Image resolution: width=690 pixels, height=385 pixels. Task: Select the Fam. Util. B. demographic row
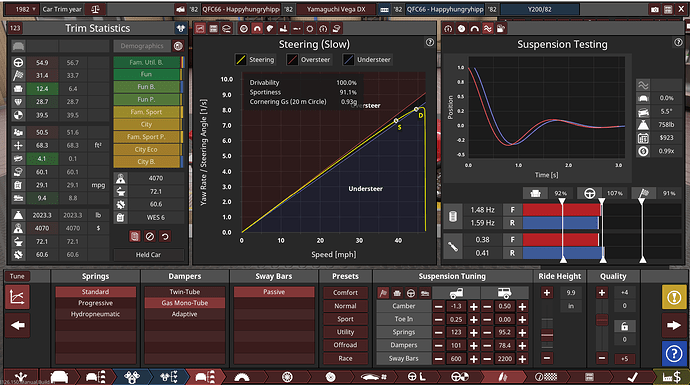[148, 62]
